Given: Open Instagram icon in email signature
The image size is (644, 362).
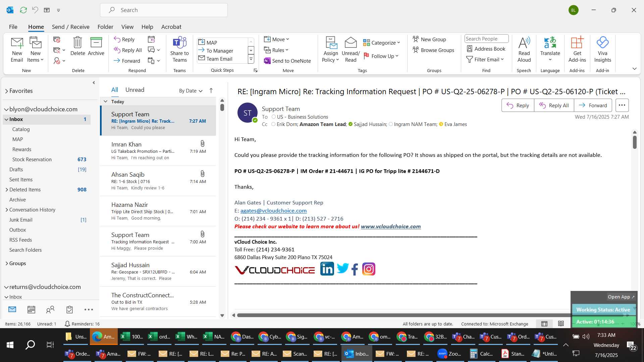Looking at the screenshot, I should [x=369, y=269].
